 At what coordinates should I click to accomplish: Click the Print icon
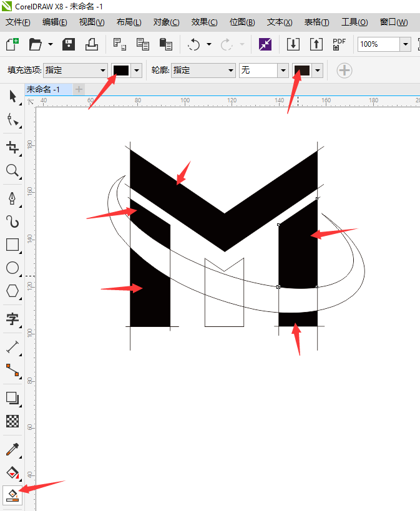pyautogui.click(x=92, y=44)
